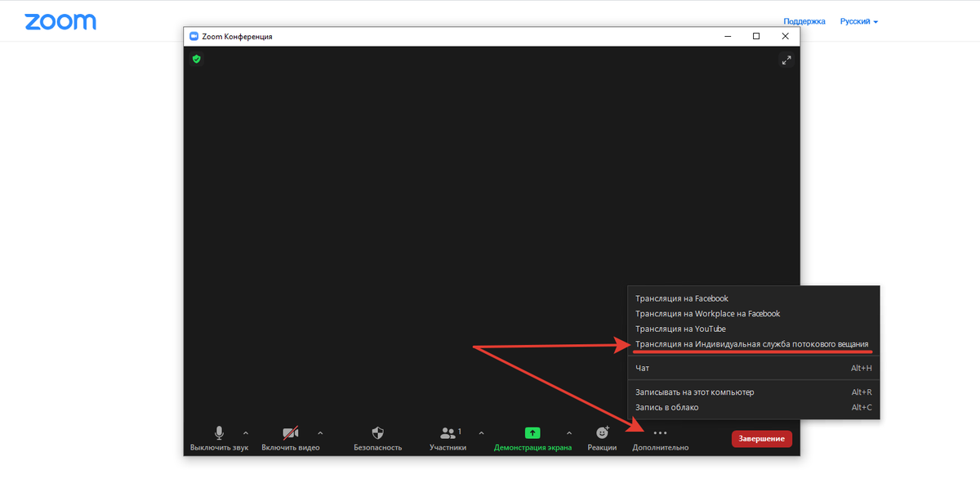Screen dimensions: 980x488
Task: Click Zoom app icon in the title bar
Action: [194, 36]
